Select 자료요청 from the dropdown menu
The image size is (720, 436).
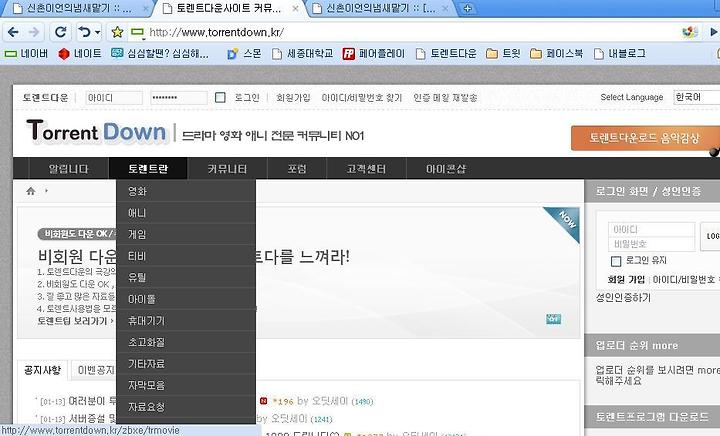[x=186, y=407]
